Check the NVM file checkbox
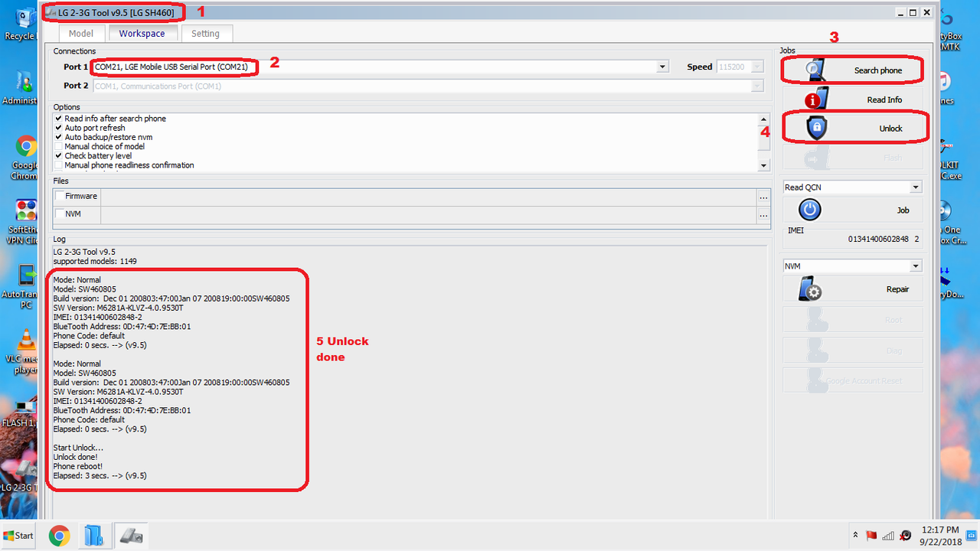This screenshot has width=980, height=551. click(x=60, y=214)
